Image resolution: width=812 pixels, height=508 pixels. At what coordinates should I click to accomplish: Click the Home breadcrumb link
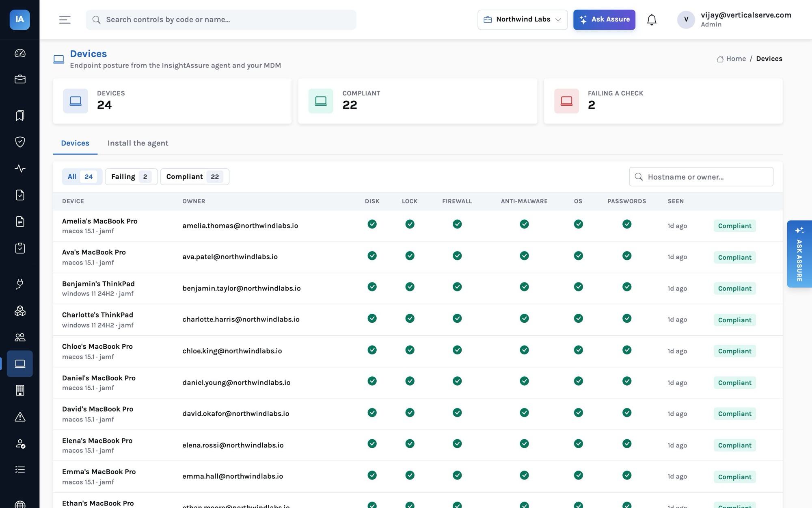click(x=731, y=59)
